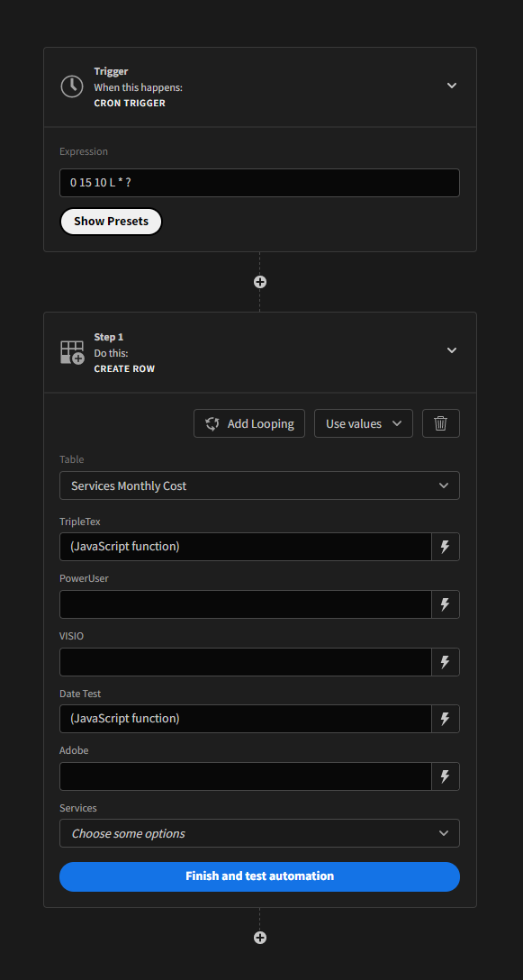Click the Show Presets button
Screen dimensions: 523x980
(x=111, y=221)
